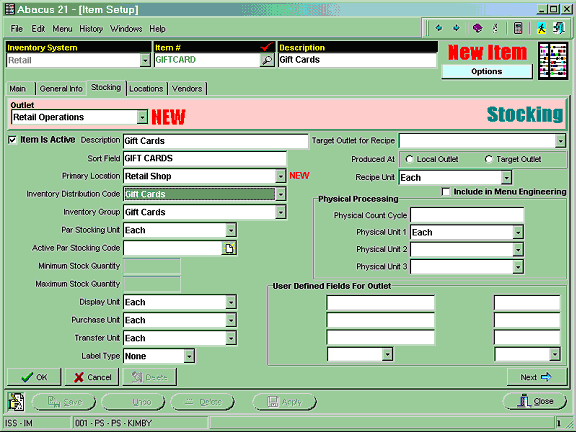Click the Active Par Stocking Code document icon
This screenshot has width=576, height=432.
pos(229,248)
